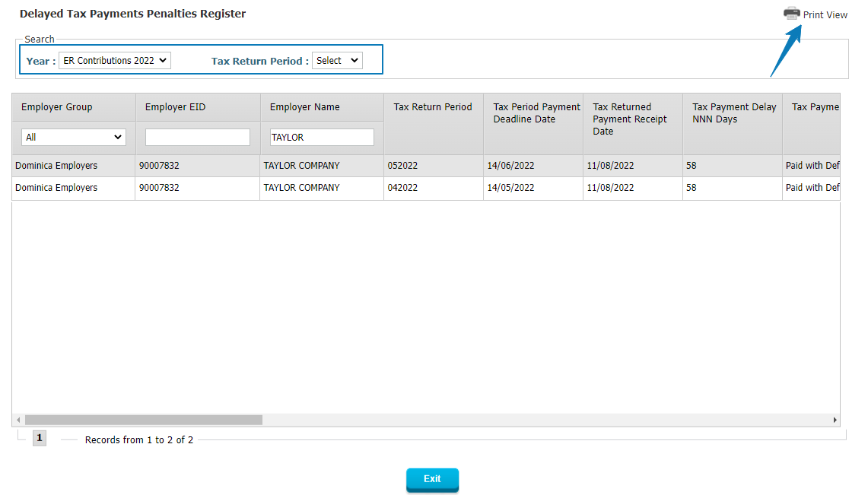
Task: Click TAYLOR COMPANY in the first row
Action: 301,166
